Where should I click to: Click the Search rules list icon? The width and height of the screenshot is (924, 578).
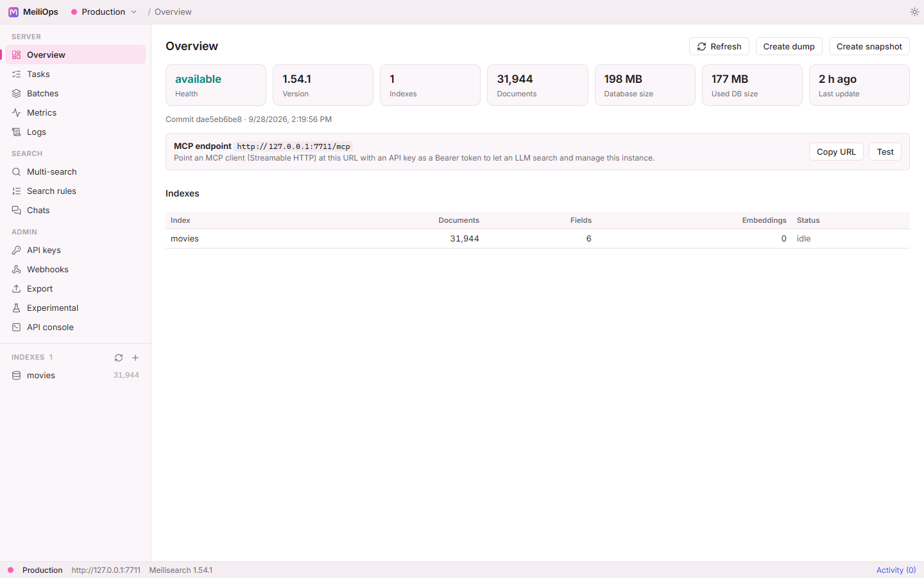click(x=17, y=191)
